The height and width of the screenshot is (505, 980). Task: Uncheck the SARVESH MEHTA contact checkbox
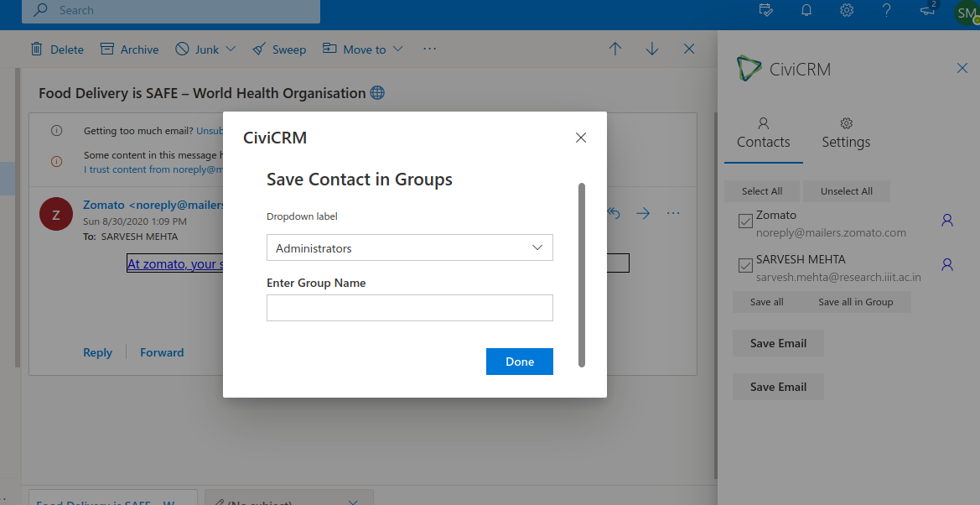pyautogui.click(x=745, y=265)
